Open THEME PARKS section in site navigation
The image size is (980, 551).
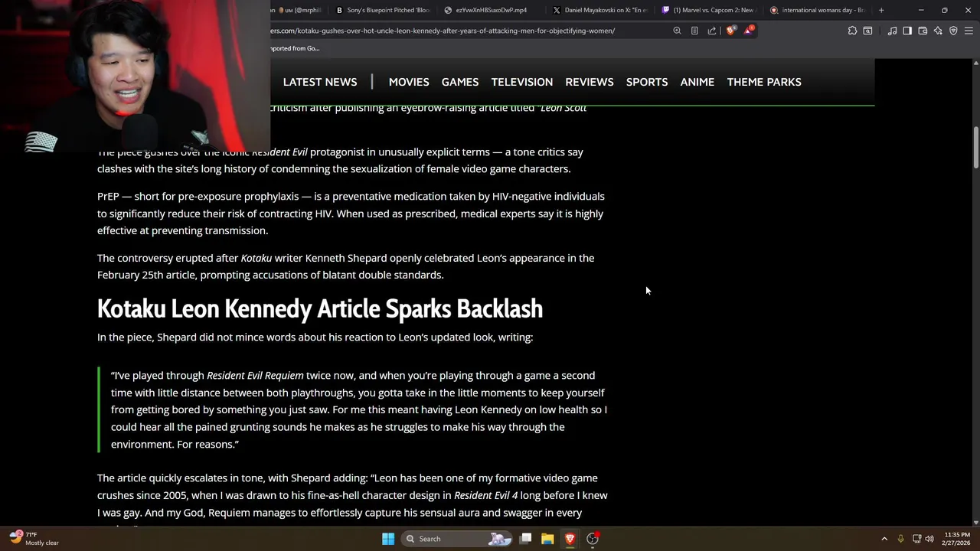pyautogui.click(x=764, y=82)
